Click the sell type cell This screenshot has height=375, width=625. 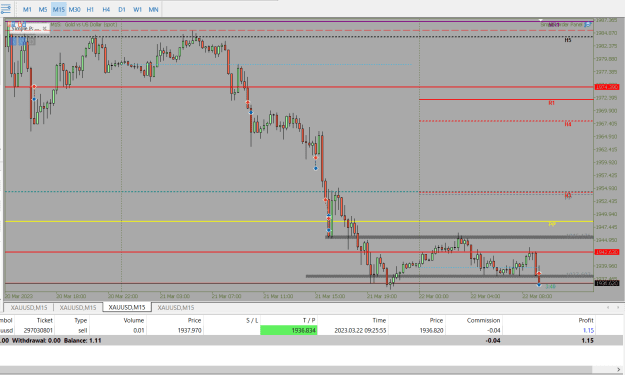(83, 330)
